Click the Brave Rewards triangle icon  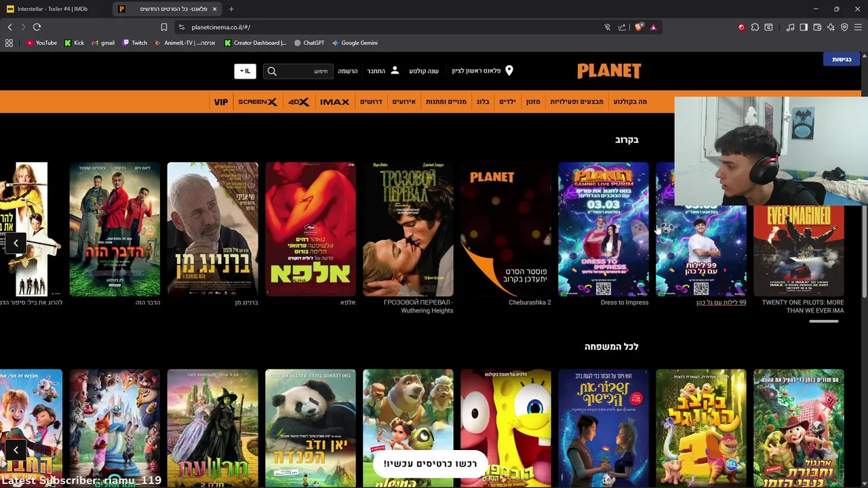(653, 27)
